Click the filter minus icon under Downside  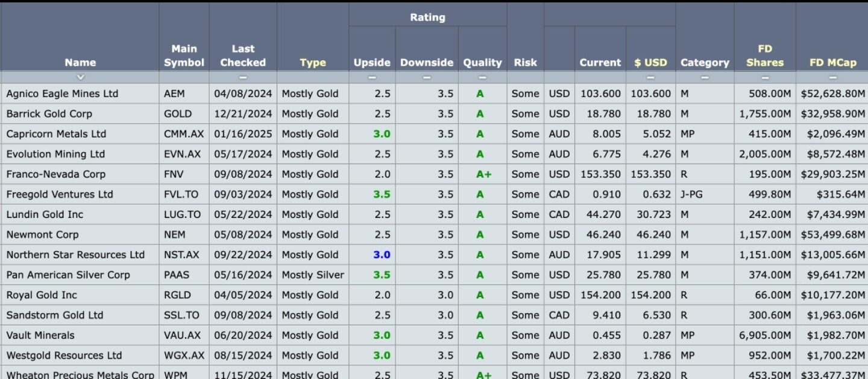[427, 77]
